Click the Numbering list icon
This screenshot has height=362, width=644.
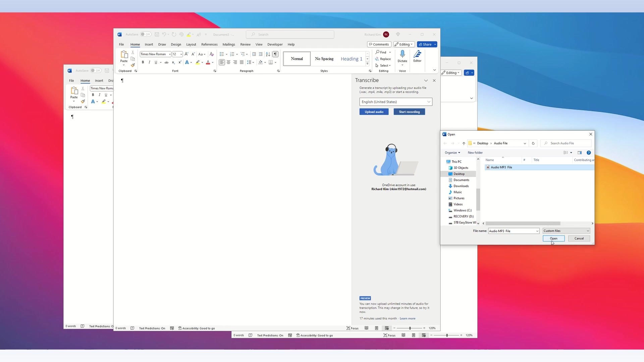[x=232, y=54]
